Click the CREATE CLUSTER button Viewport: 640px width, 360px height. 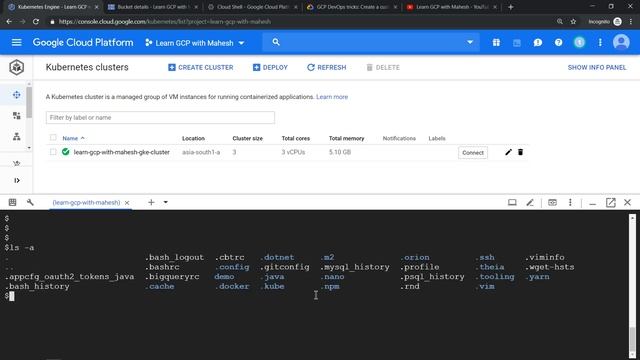(201, 67)
